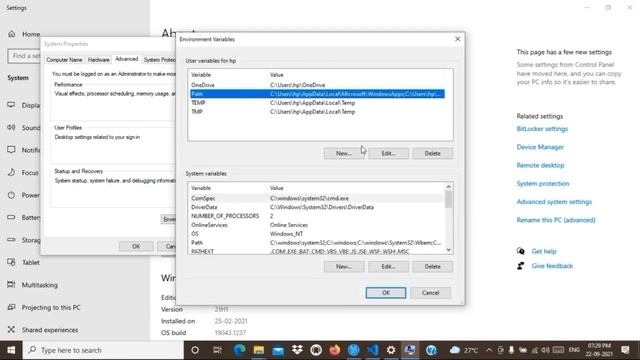
Task: Select the NUMBER_OF_PROCESSORS system variable
Action: [317, 216]
